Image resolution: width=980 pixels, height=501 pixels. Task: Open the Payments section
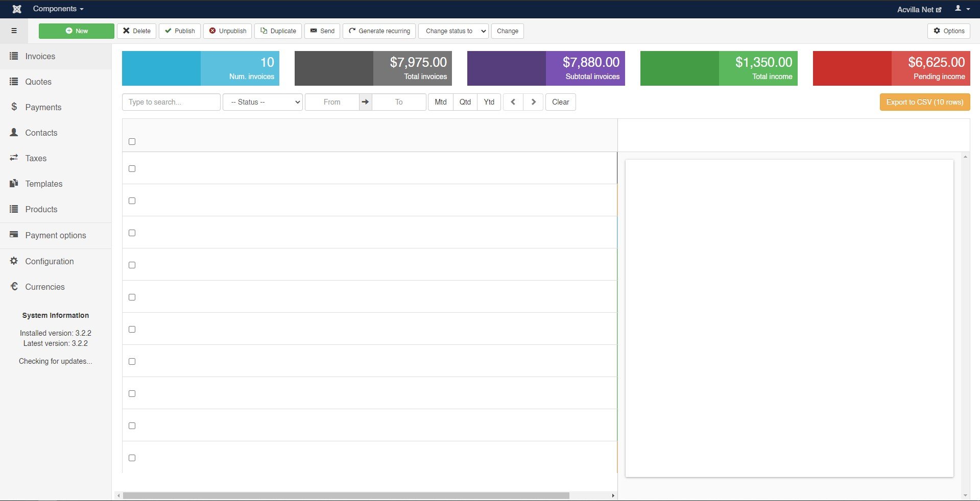(x=42, y=107)
